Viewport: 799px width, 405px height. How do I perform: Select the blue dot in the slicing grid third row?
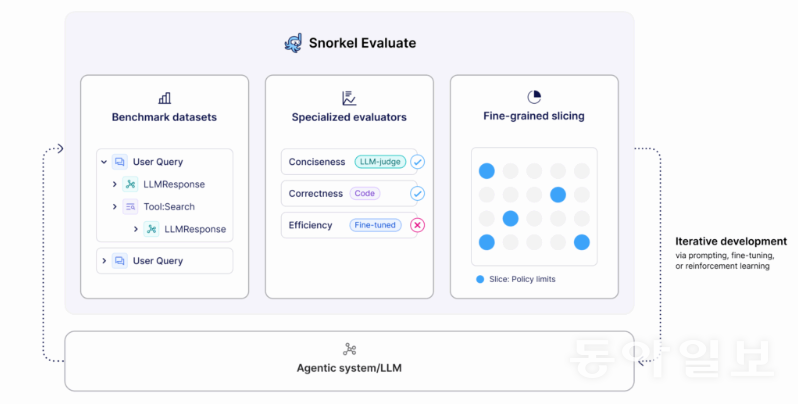tap(511, 219)
